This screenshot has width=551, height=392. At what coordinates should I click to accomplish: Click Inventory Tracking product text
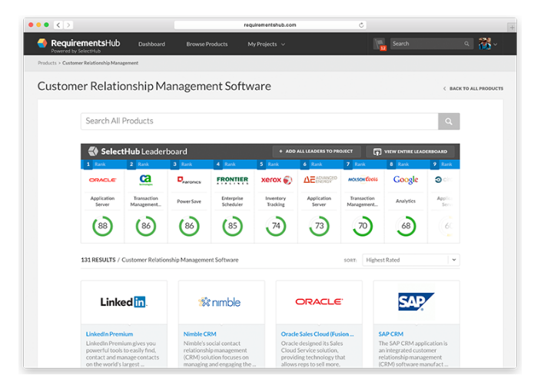(276, 201)
